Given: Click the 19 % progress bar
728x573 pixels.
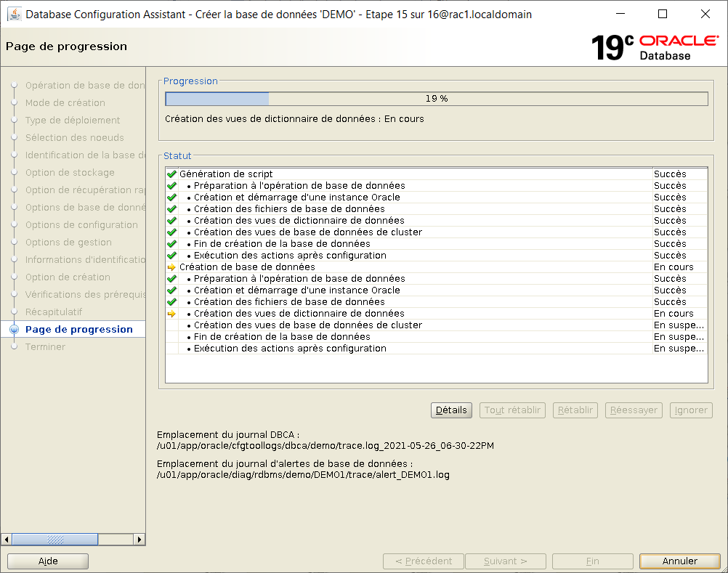Looking at the screenshot, I should (x=437, y=98).
